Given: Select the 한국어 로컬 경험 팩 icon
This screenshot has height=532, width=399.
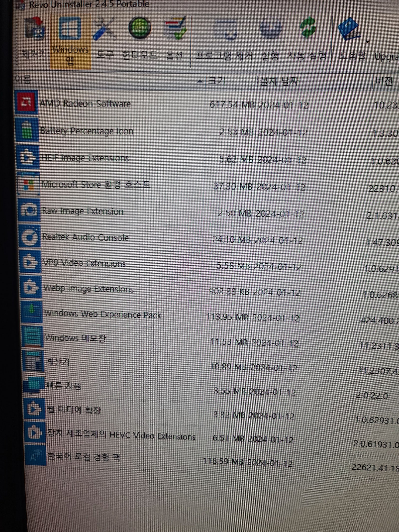Looking at the screenshot, I should [36, 455].
